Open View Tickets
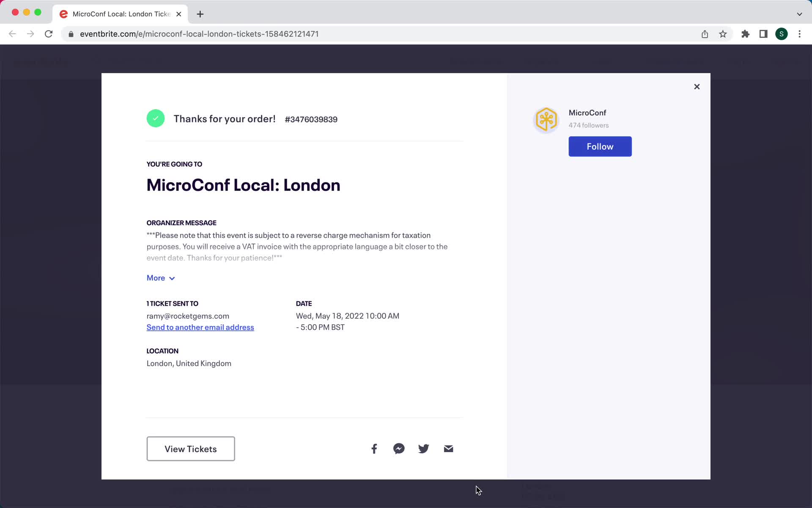The image size is (812, 508). (x=191, y=449)
